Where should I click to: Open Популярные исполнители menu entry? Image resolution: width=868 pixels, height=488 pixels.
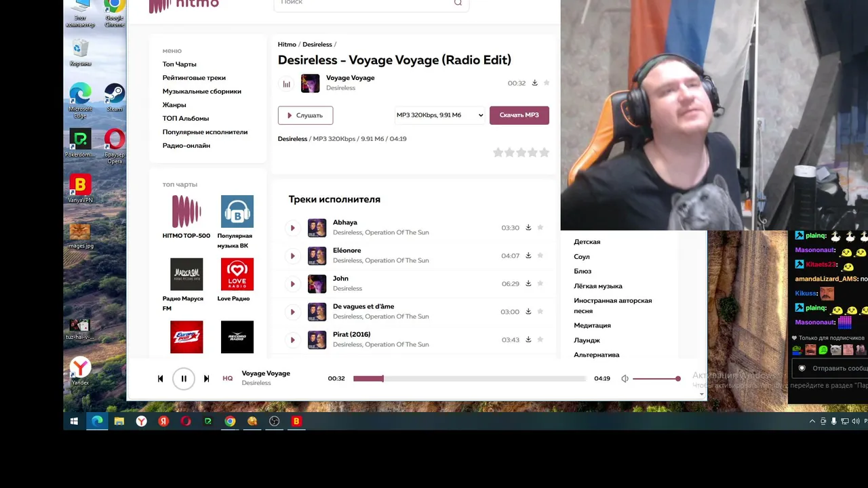205,132
